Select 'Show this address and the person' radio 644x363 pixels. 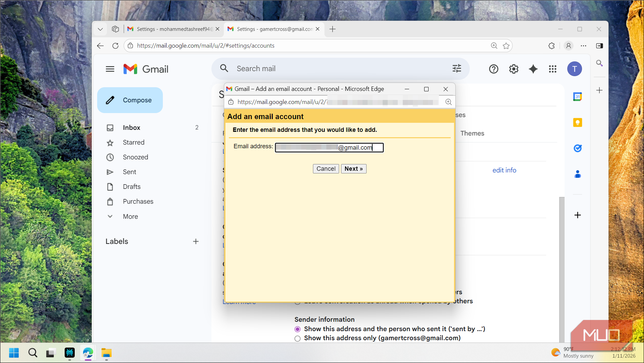298,329
